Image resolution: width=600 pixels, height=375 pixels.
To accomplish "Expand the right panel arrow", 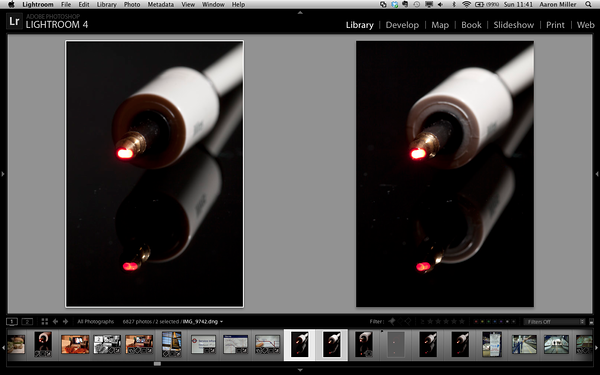I will point(597,174).
